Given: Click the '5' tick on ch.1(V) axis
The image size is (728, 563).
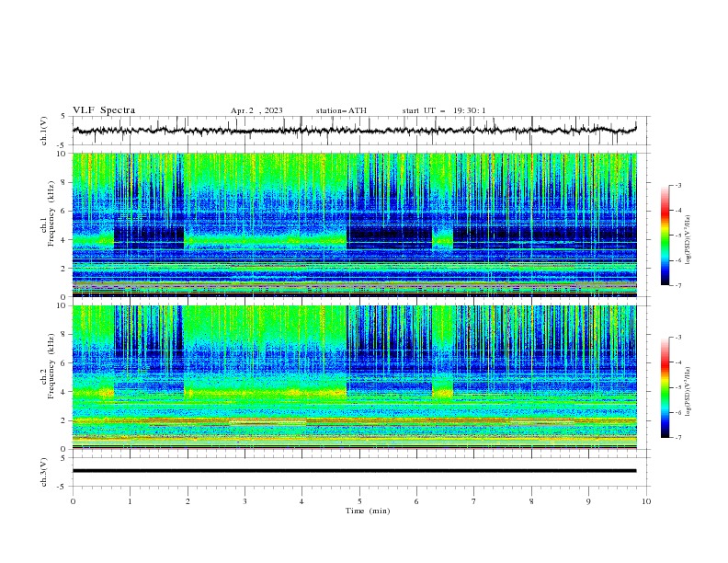Looking at the screenshot, I should [64, 116].
